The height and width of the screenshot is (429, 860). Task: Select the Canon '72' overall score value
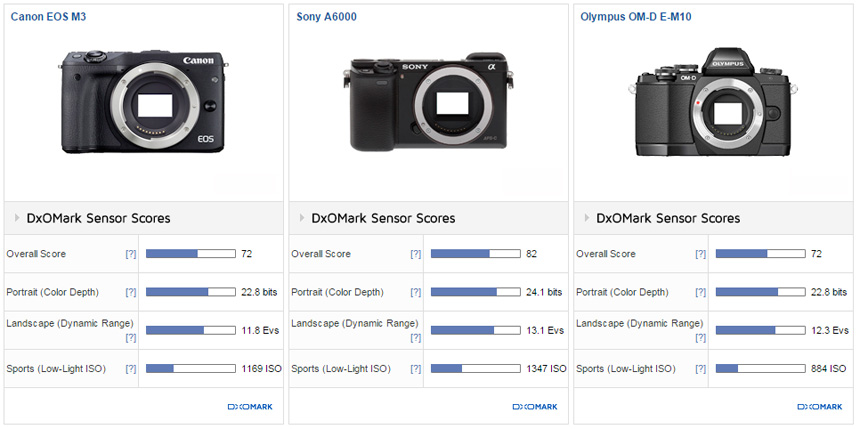pos(247,253)
